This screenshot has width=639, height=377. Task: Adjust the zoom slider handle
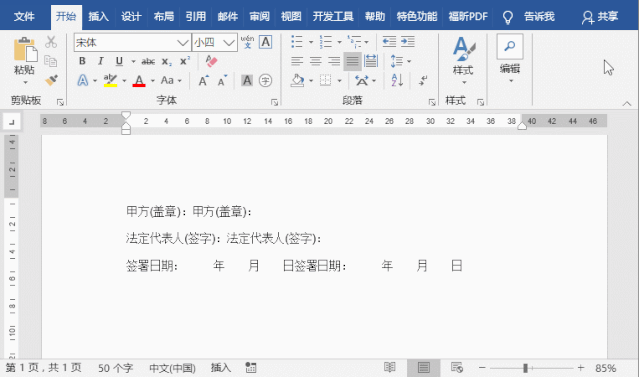tap(525, 368)
